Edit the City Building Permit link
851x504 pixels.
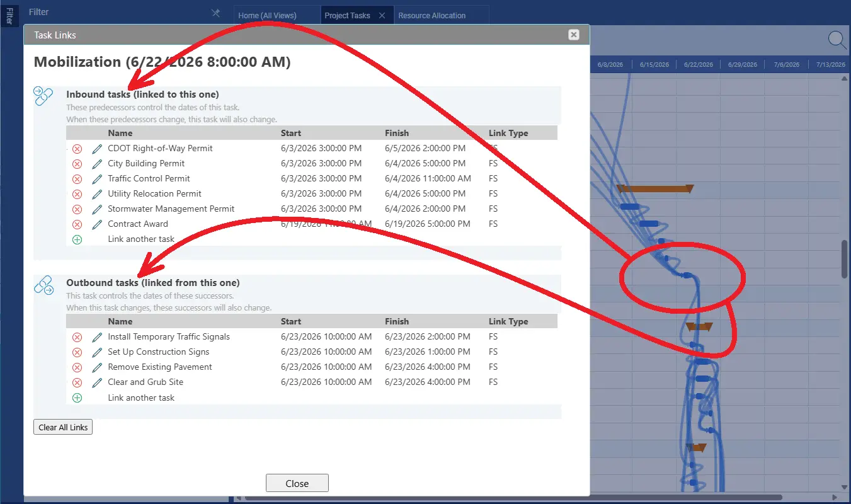point(97,164)
